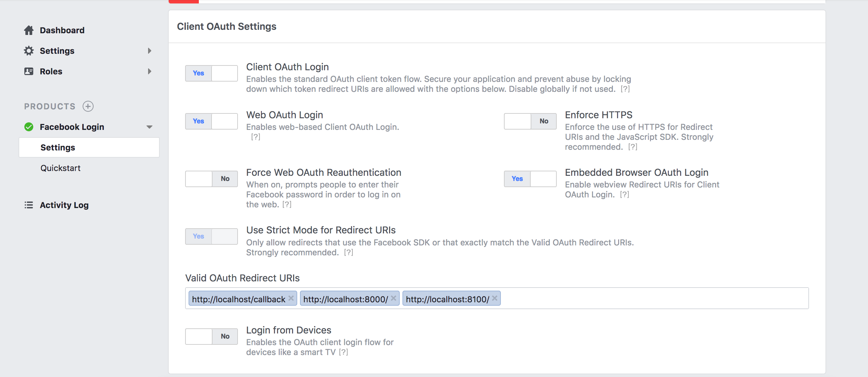The height and width of the screenshot is (377, 868).
Task: Click the Activity Log list icon
Action: tap(29, 205)
